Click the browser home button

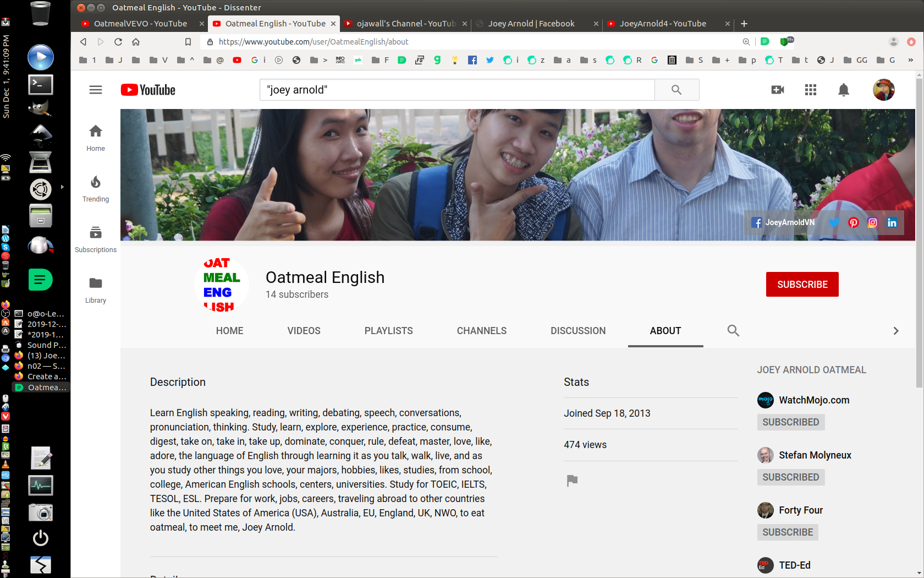(136, 42)
